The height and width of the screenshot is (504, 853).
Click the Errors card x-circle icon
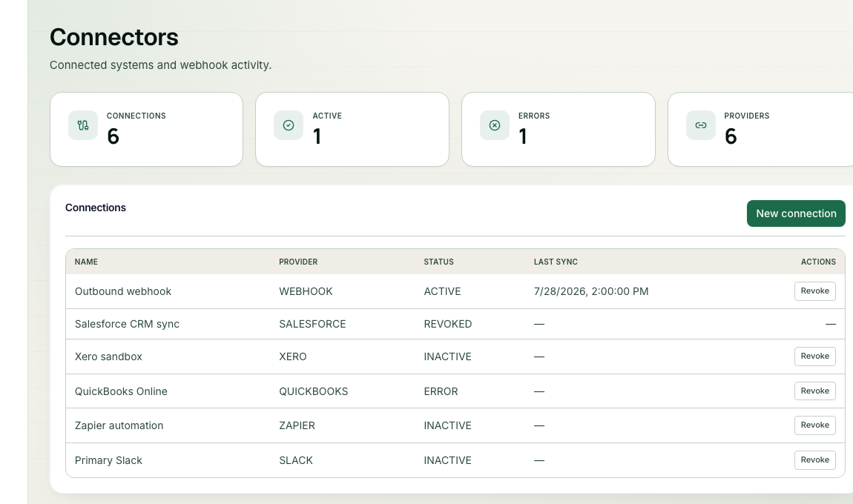pos(495,125)
